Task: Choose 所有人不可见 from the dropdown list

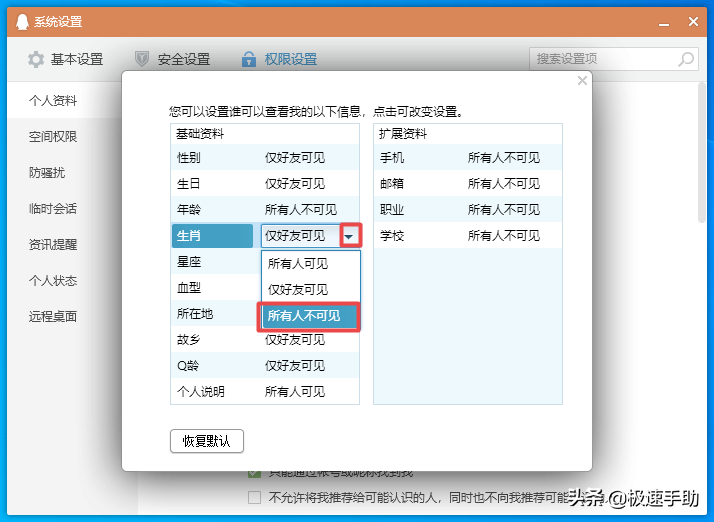Action: [309, 316]
